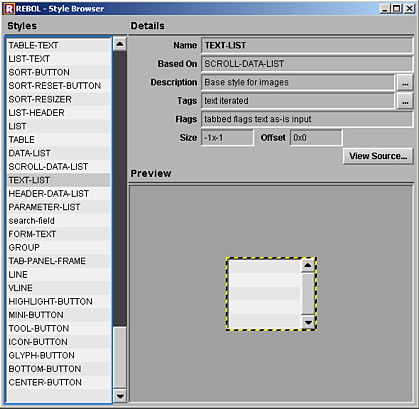419x409 pixels.
Task: Select SORT-BUTTON style
Action: [x=59, y=72]
